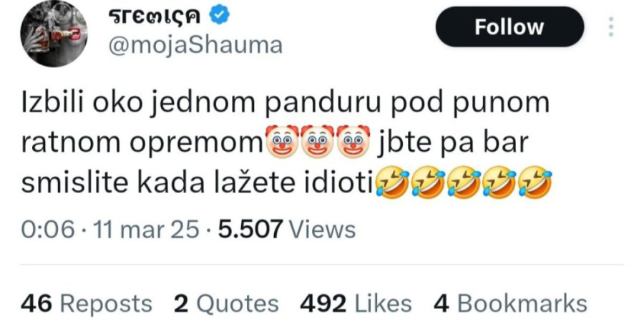Open the mojaShauma profile avatar
This screenshot has height=322, width=644.
click(x=54, y=34)
